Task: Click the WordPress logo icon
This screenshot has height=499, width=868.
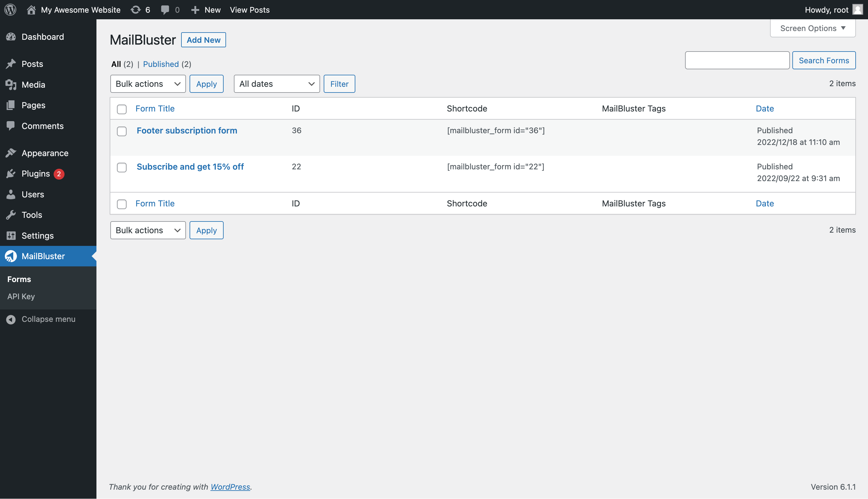Action: tap(10, 10)
